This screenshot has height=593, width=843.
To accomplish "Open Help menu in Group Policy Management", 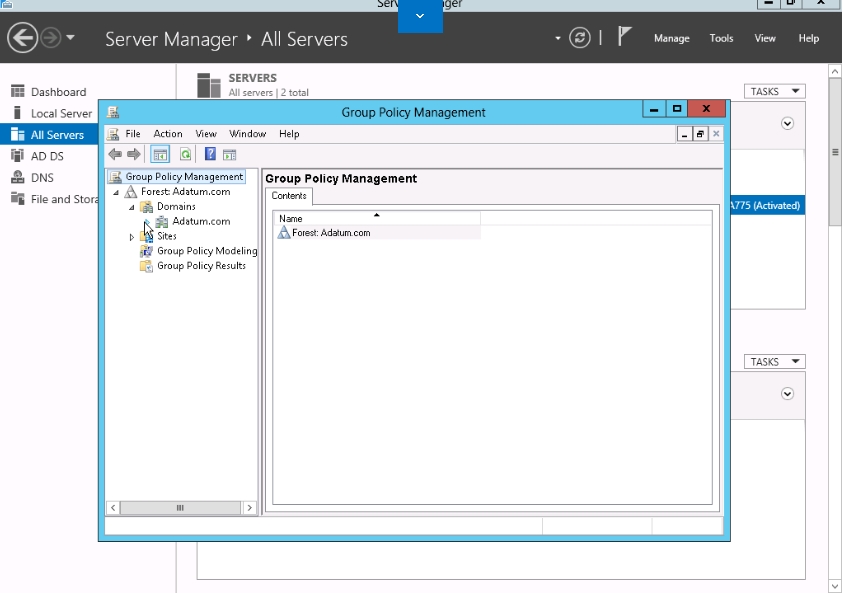I will [289, 134].
